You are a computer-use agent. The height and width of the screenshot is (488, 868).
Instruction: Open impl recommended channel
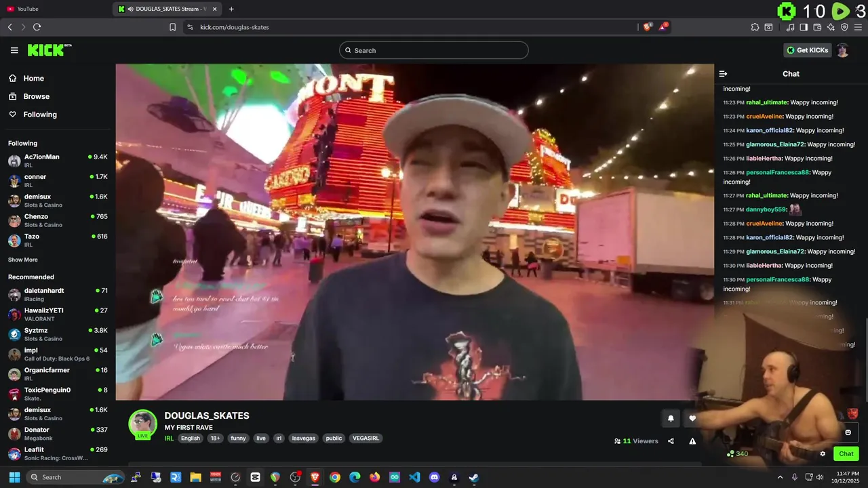58,354
